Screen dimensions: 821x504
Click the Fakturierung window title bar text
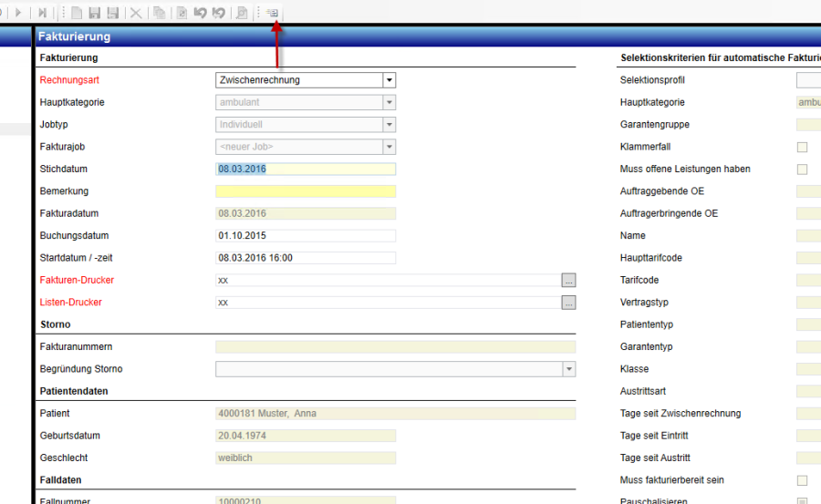75,36
